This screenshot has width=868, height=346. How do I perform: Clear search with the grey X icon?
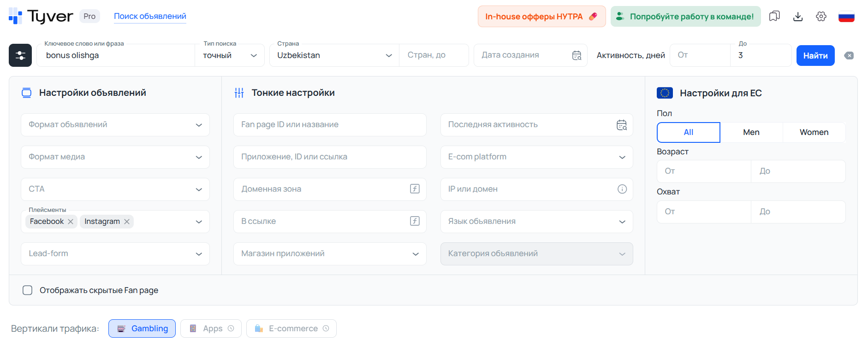point(849,55)
